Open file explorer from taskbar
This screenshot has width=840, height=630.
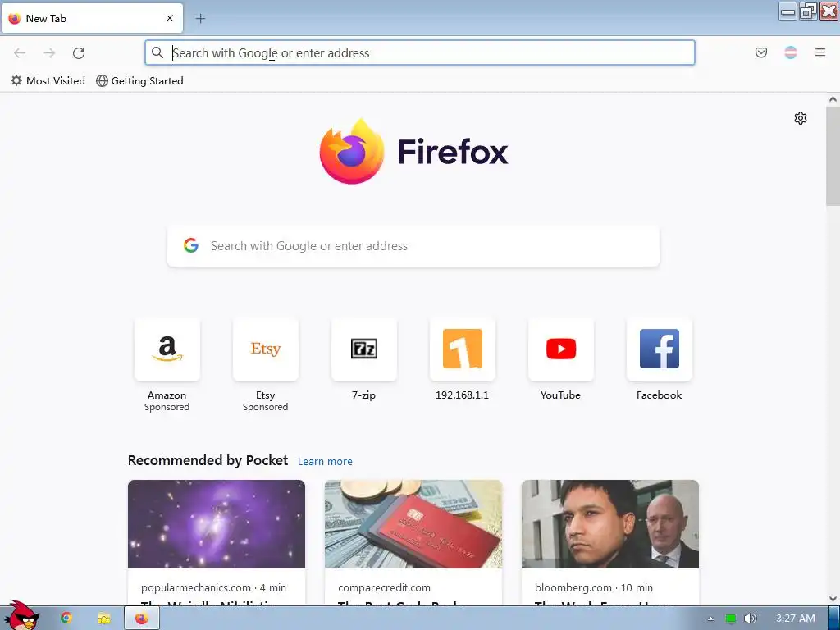coord(104,619)
